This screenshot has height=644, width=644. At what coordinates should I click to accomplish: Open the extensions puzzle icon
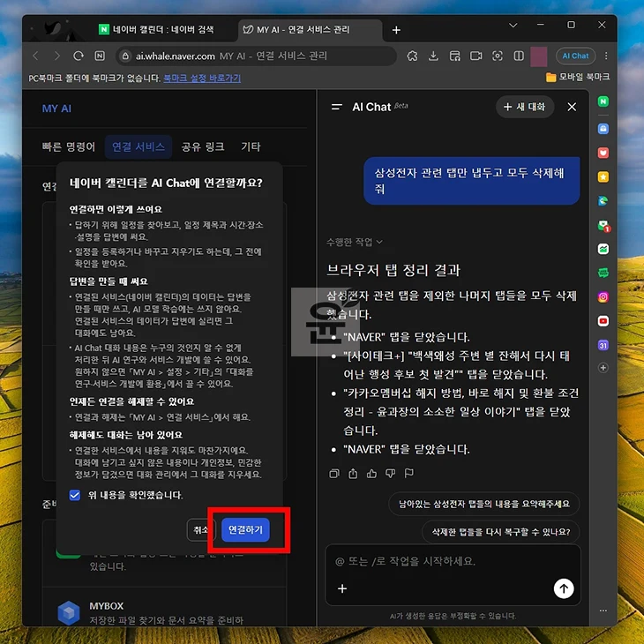pos(412,56)
